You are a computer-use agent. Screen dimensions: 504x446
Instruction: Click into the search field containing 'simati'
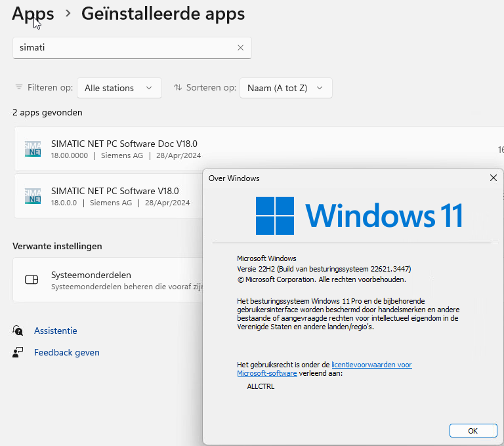tap(125, 47)
